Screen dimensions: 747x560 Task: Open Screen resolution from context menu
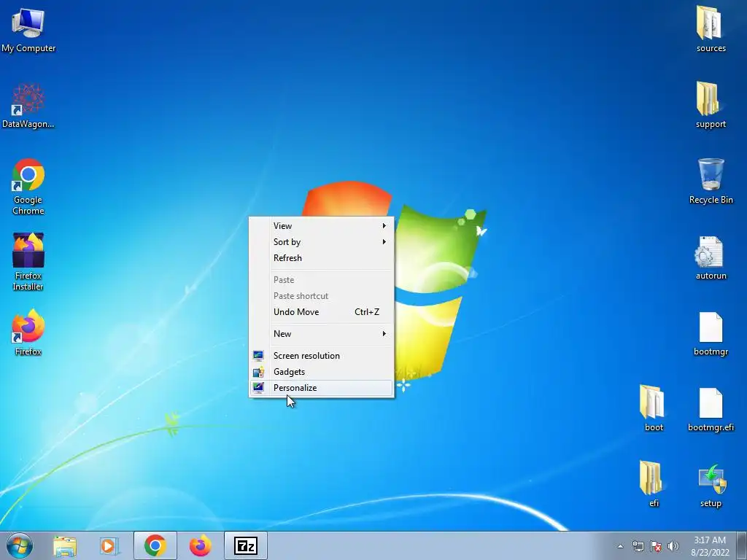321,356
